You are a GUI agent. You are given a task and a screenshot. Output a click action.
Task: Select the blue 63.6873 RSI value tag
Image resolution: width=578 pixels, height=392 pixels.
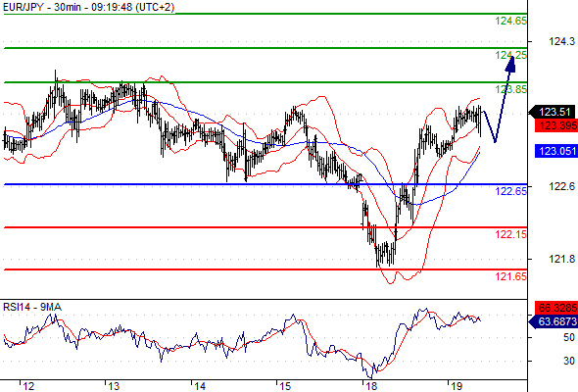tap(554, 322)
